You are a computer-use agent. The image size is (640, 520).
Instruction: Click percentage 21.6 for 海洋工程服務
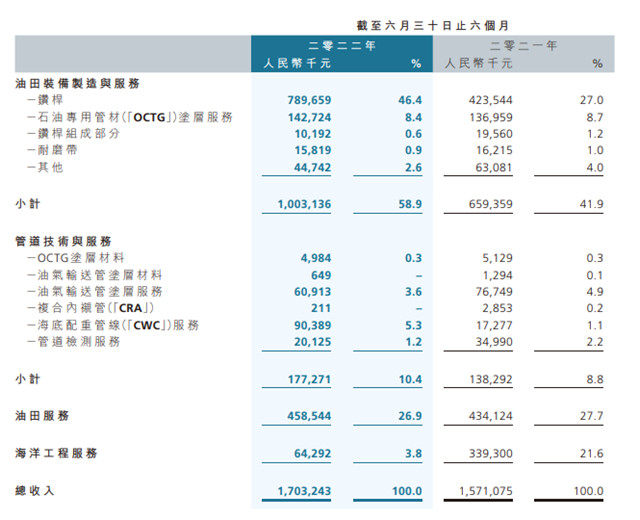point(591,454)
